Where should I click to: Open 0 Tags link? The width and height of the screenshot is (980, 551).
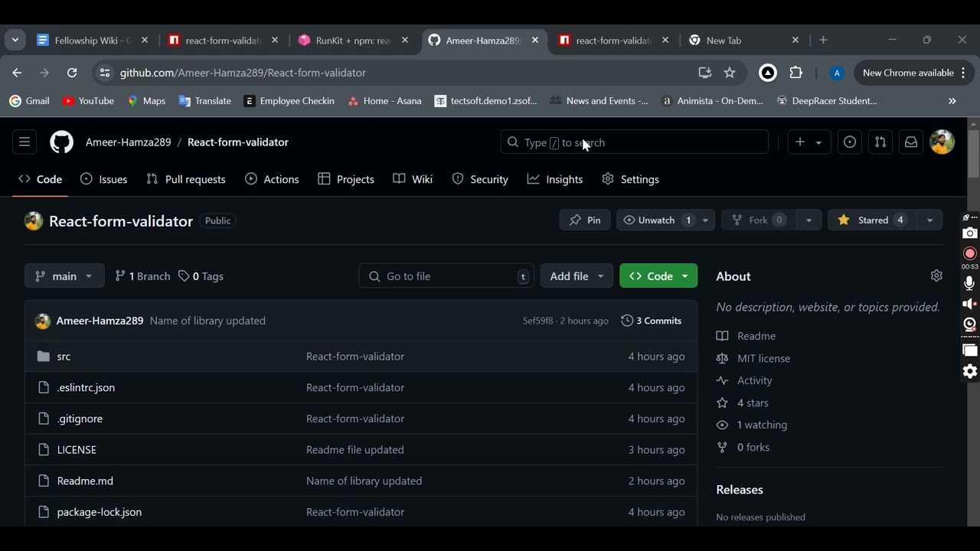[x=201, y=276]
